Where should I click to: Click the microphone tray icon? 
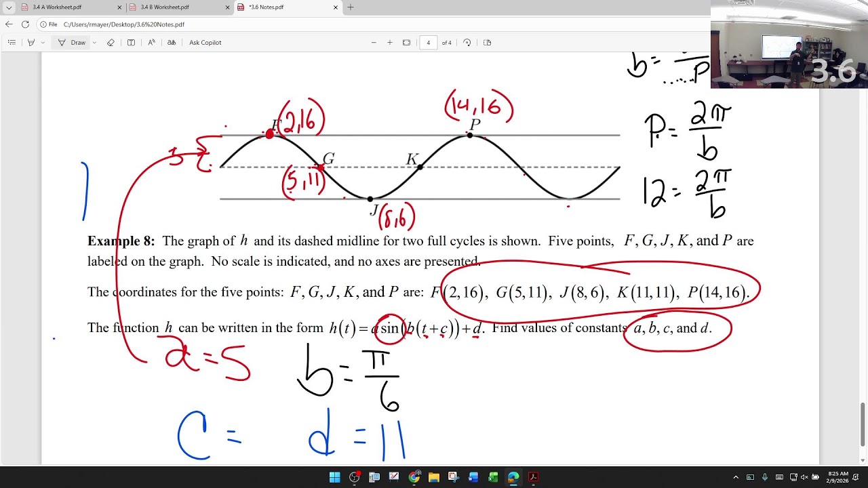(765, 477)
